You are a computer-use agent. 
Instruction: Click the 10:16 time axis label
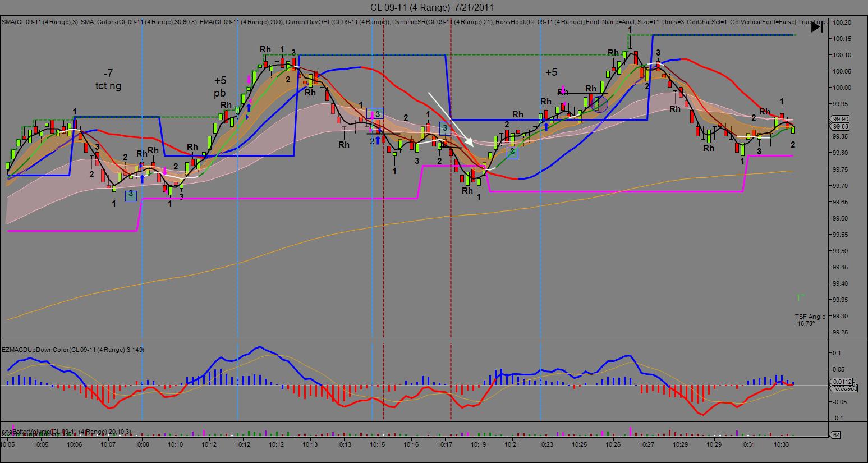pyautogui.click(x=411, y=444)
